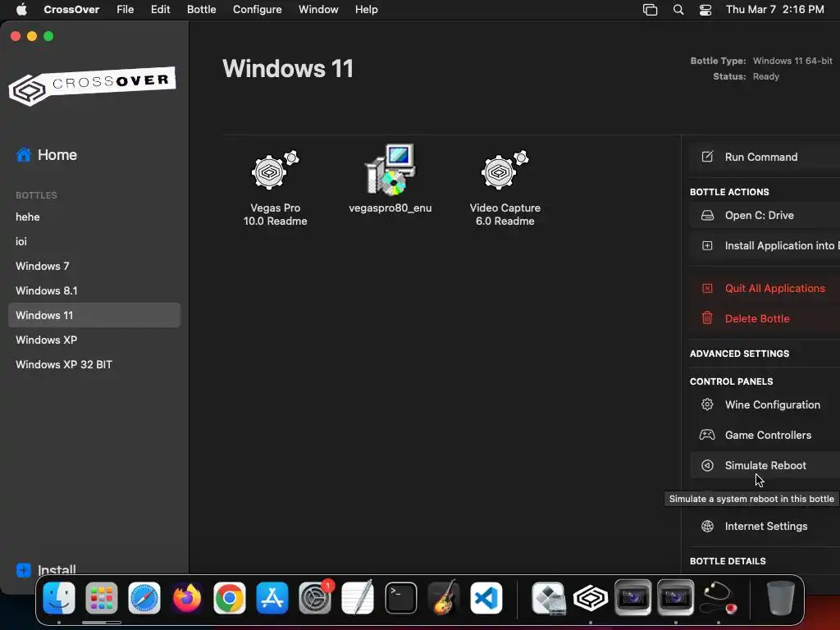Click the Open C: Drive disk icon
The width and height of the screenshot is (840, 630).
(x=707, y=216)
